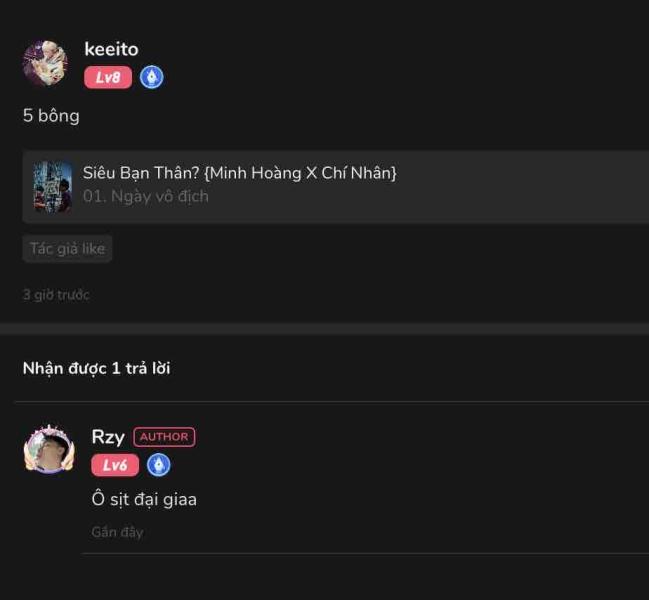Open the story cover thumbnail
The height and width of the screenshot is (600, 649).
point(53,187)
